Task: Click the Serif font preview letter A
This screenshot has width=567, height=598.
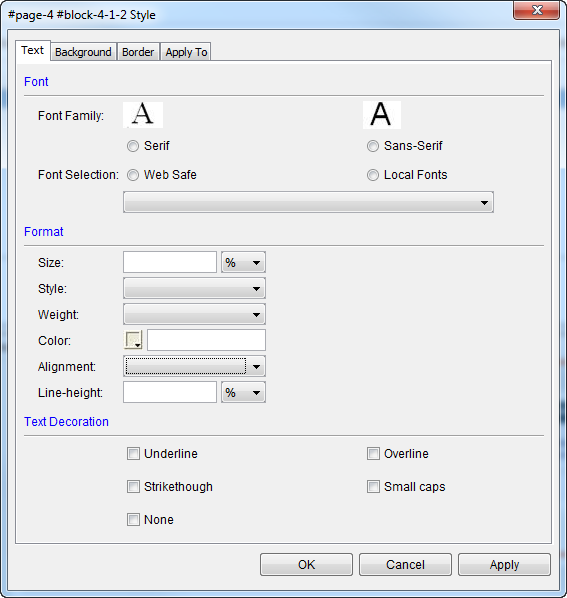Action: [143, 114]
